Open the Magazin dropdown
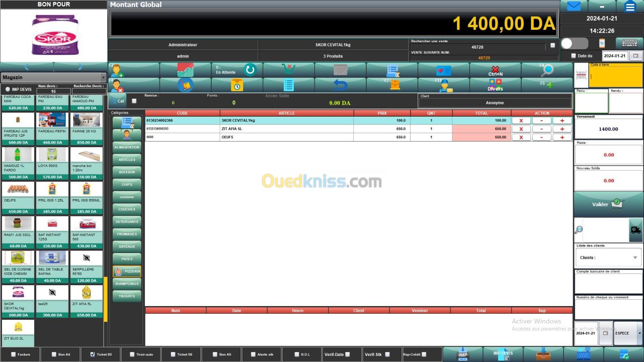644x362 pixels. point(53,77)
